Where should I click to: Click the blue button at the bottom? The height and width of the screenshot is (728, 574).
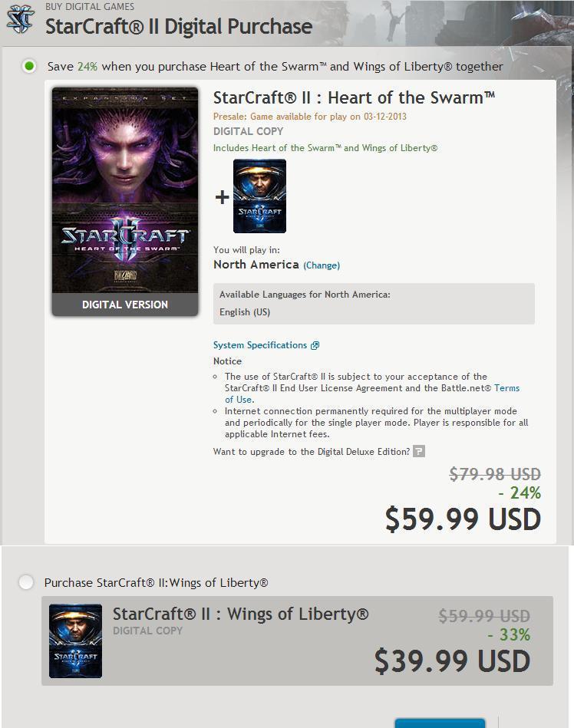click(440, 723)
